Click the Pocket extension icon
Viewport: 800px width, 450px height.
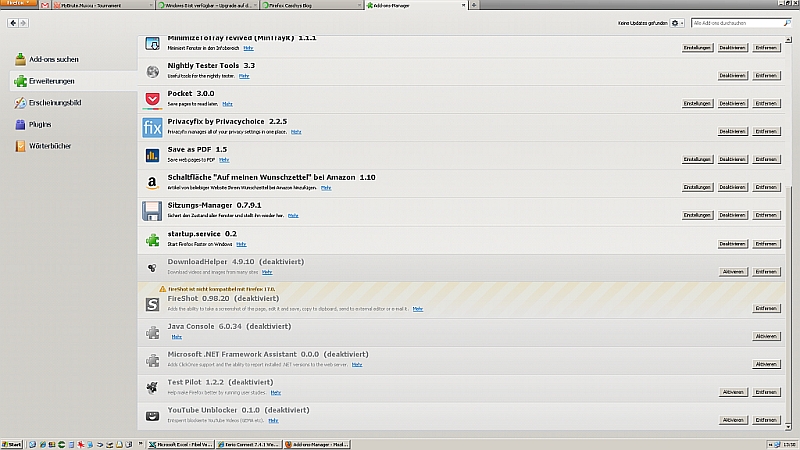[x=152, y=99]
